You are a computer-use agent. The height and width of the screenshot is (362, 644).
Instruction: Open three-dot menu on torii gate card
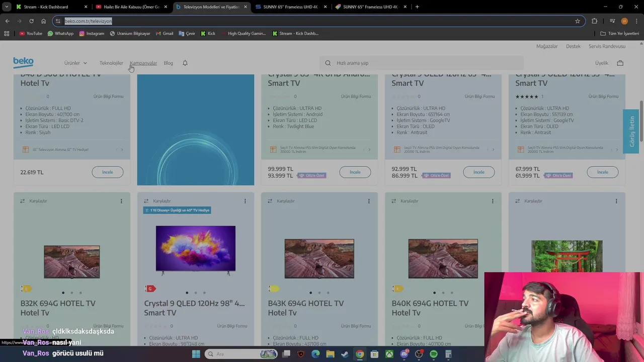tap(616, 201)
